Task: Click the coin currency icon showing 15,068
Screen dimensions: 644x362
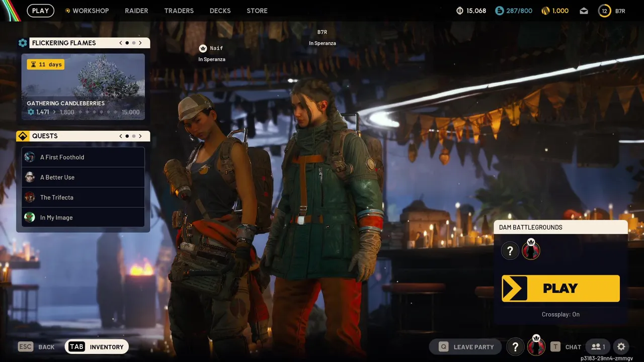Action: coord(459,11)
